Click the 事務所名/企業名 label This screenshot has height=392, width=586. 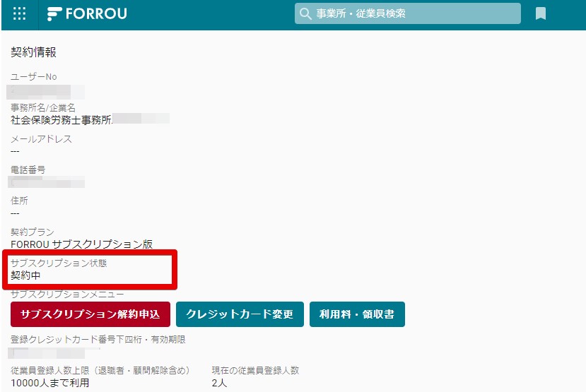click(43, 107)
